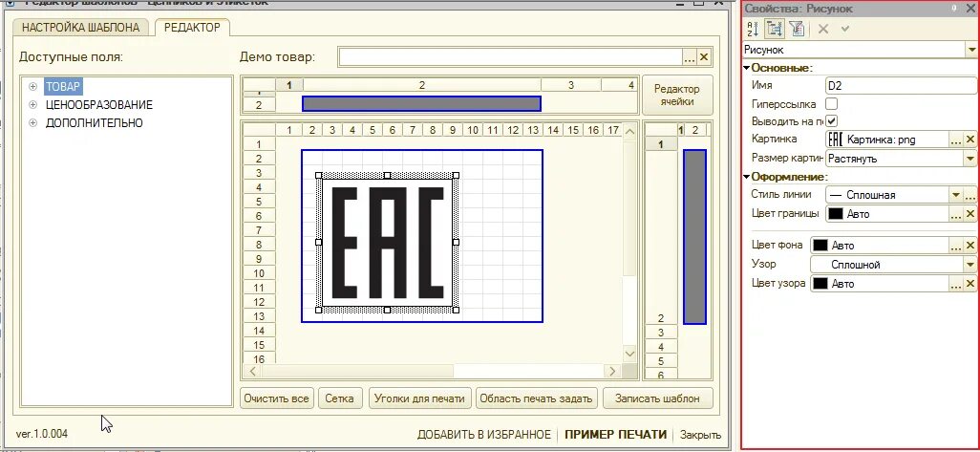980x452 pixels.
Task: Click Уголки для печати button
Action: coord(419,398)
